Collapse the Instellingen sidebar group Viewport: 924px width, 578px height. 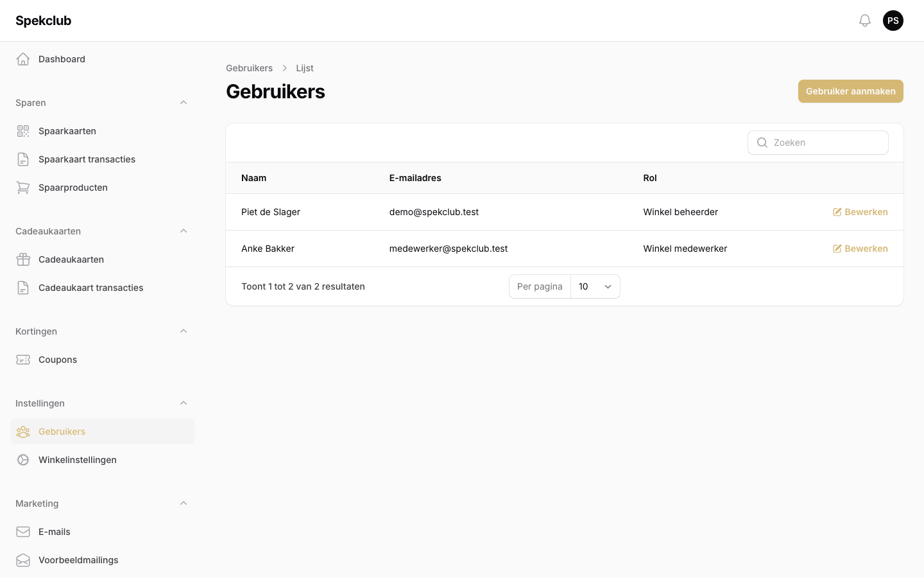(184, 403)
